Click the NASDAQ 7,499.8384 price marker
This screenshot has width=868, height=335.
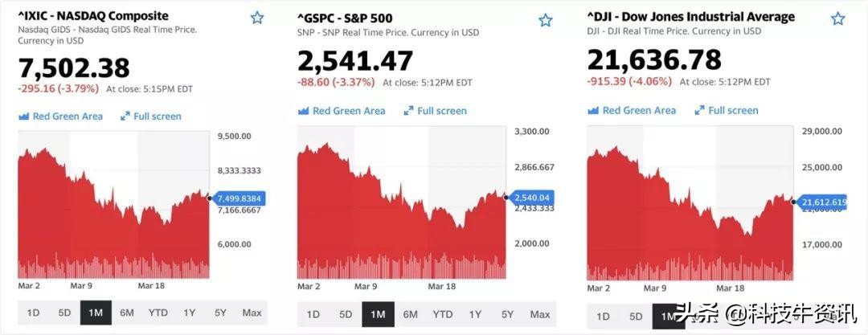tap(240, 198)
